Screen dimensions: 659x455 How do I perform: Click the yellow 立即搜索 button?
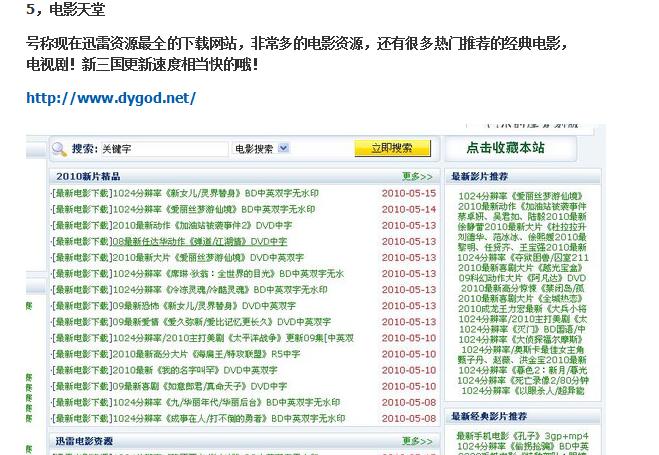pos(393,148)
